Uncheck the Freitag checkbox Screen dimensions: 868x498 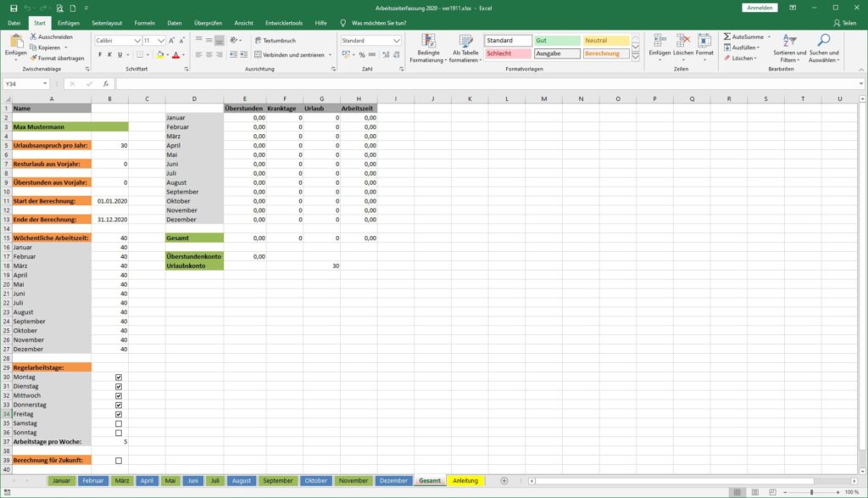(x=119, y=414)
